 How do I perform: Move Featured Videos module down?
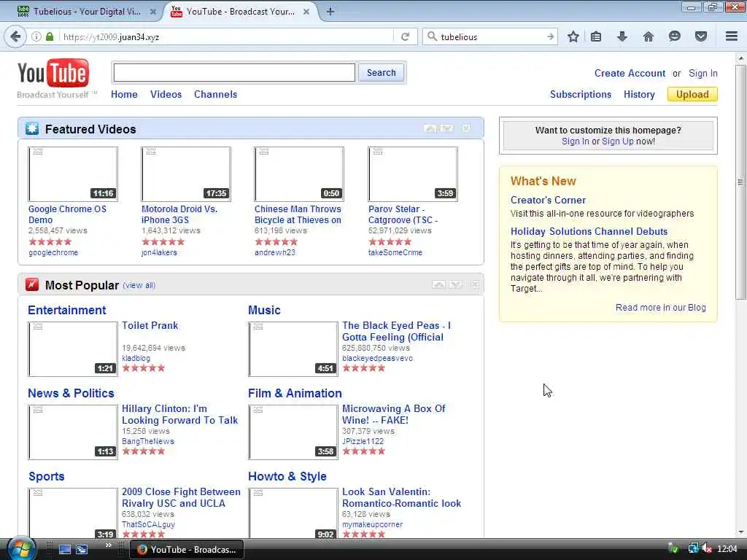click(x=447, y=128)
